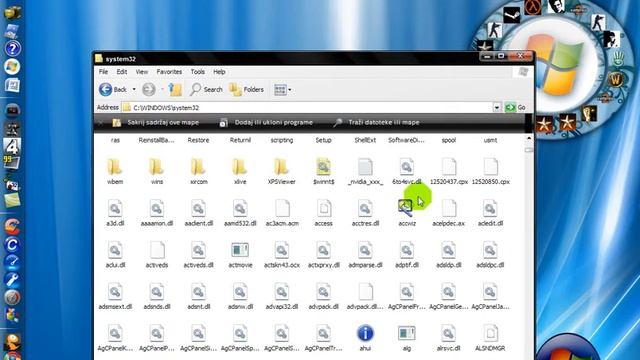
Task: Select the acelpdec.ax file
Action: pyautogui.click(x=449, y=213)
